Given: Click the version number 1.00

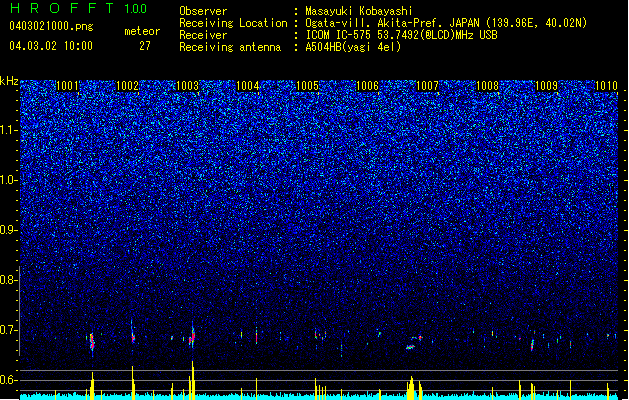Looking at the screenshot, I should tap(136, 9).
